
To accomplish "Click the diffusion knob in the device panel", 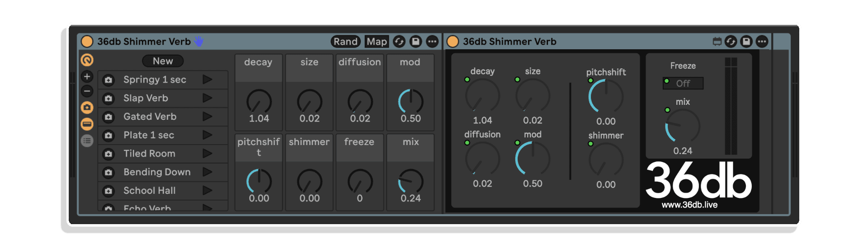I will (x=482, y=159).
